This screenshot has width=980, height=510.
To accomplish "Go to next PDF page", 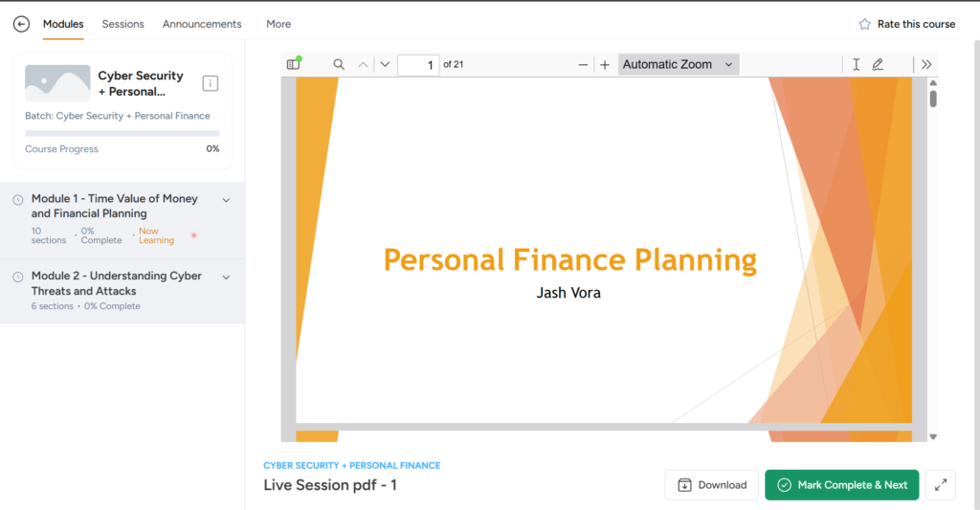I will click(x=385, y=64).
